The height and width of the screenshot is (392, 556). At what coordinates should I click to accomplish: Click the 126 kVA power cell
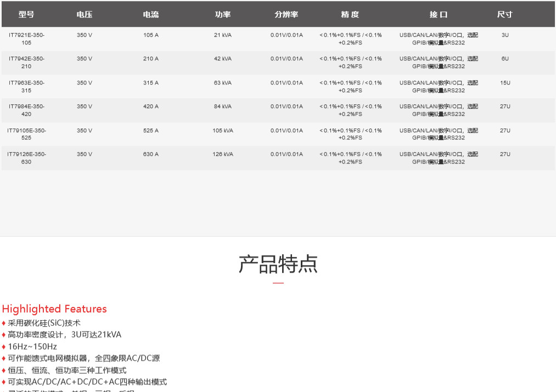223,154
